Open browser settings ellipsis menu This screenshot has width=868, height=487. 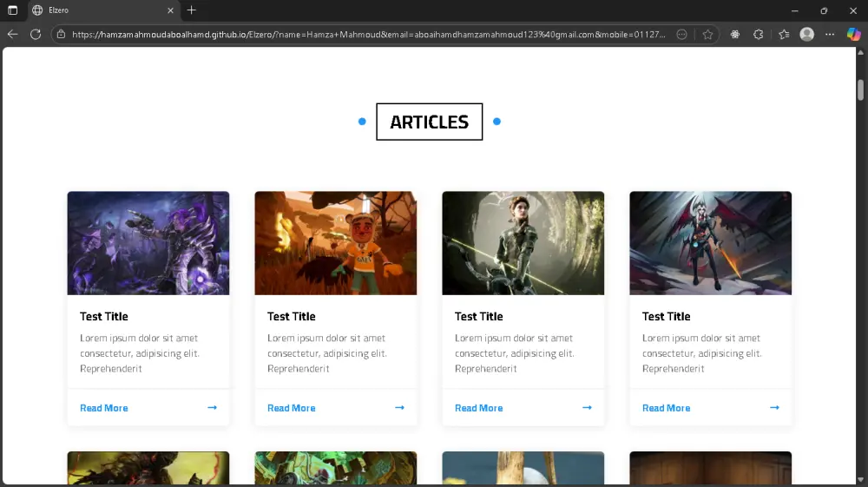(830, 35)
